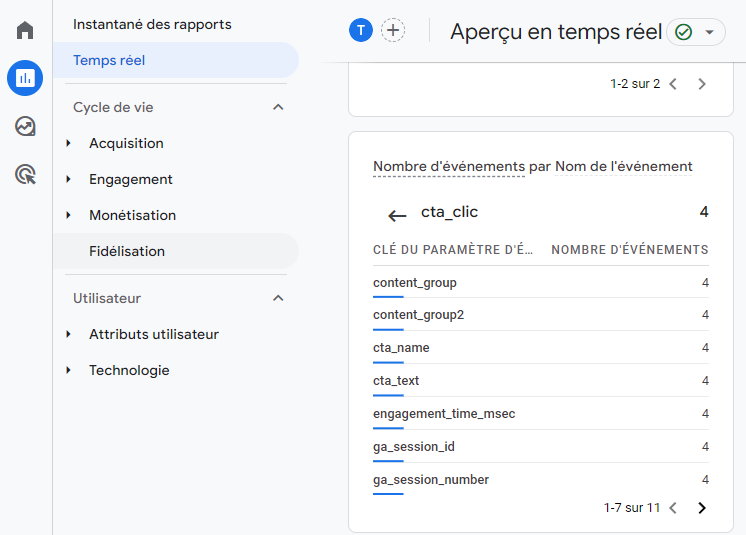746x535 pixels.
Task: Expand the Technologie menu item
Action: click(x=129, y=370)
